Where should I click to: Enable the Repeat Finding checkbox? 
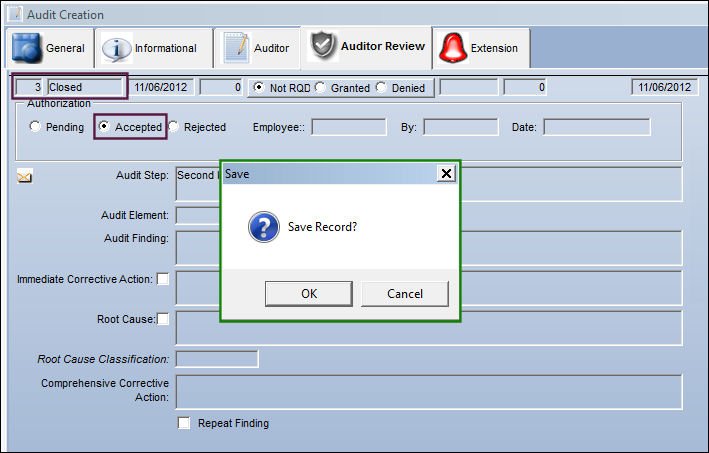(x=184, y=423)
